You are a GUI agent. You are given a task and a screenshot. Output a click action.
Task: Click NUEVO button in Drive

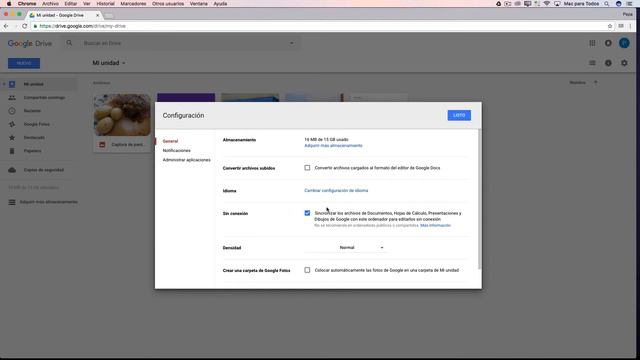pos(24,63)
